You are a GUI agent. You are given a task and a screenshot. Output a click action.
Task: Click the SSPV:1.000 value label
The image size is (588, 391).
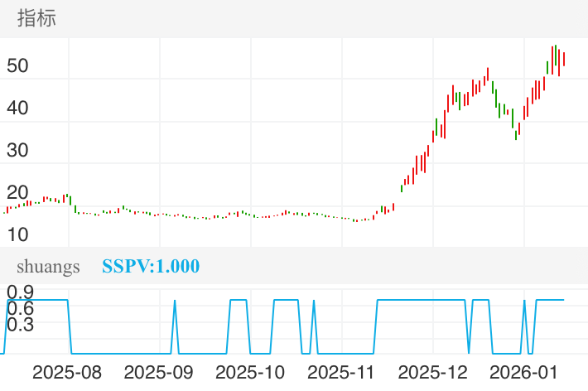151,267
